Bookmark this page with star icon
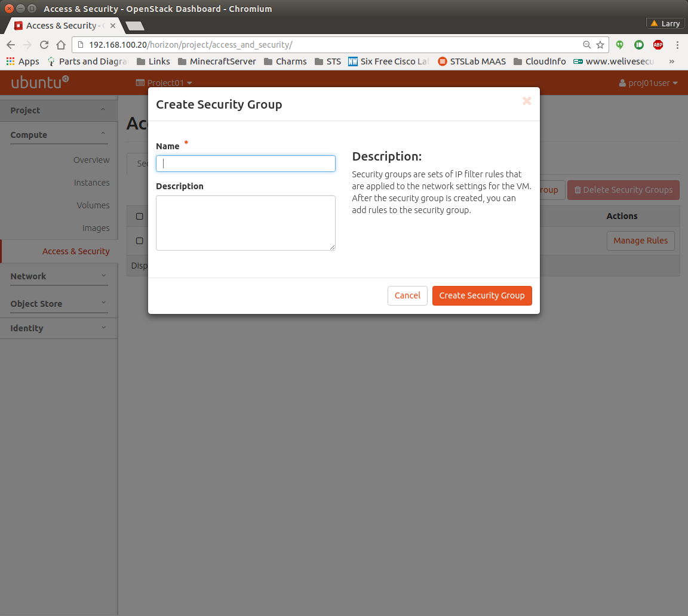Image resolution: width=688 pixels, height=616 pixels. click(600, 45)
